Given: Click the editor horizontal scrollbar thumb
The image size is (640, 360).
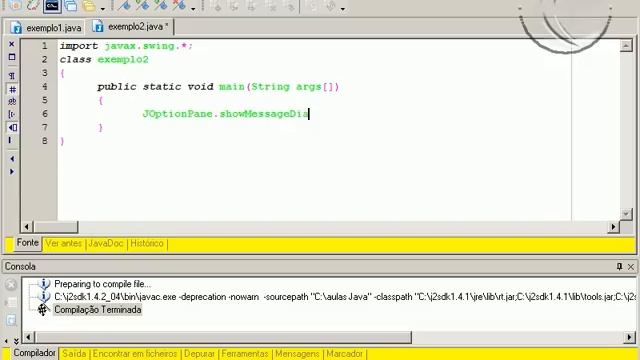Looking at the screenshot, I should [56, 227].
